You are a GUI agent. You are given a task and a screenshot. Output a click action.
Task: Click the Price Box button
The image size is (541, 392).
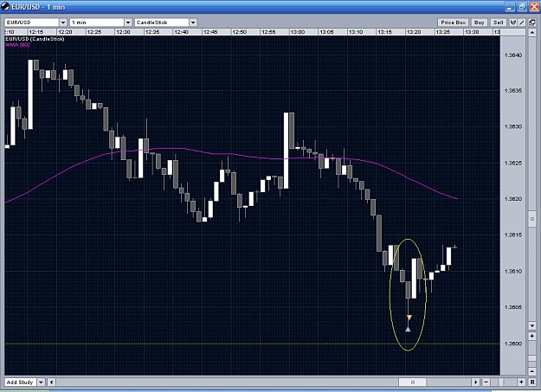point(453,22)
